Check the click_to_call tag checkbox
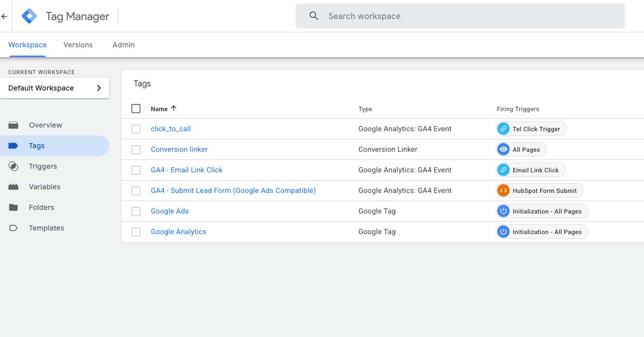 [x=136, y=129]
